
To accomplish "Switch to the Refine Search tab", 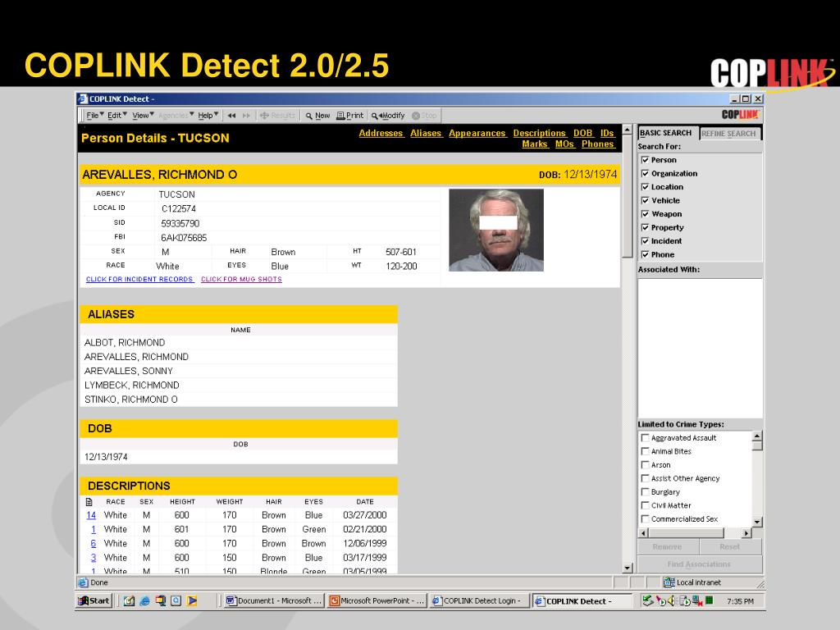I will pyautogui.click(x=728, y=134).
